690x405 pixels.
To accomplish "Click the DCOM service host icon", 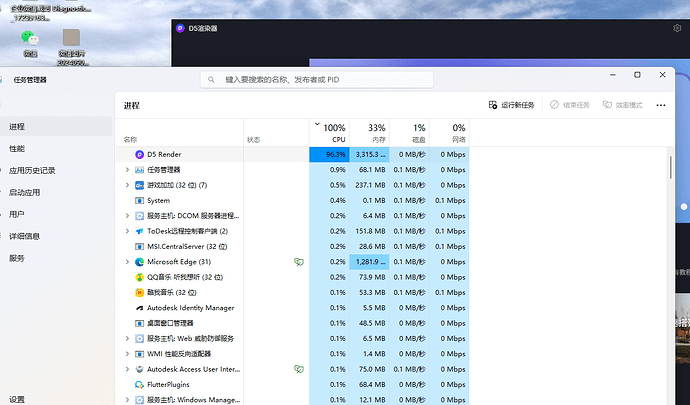I will click(x=139, y=216).
